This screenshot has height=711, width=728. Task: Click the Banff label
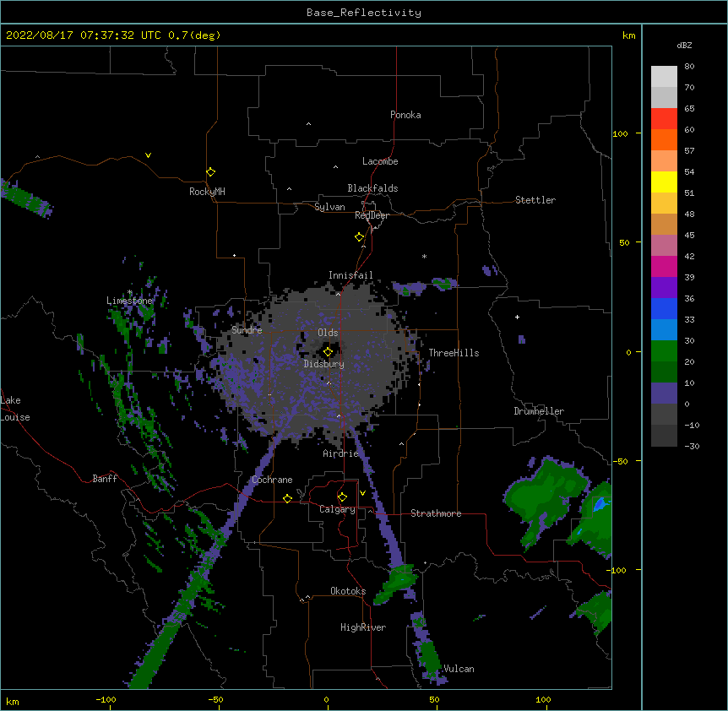[x=105, y=479]
